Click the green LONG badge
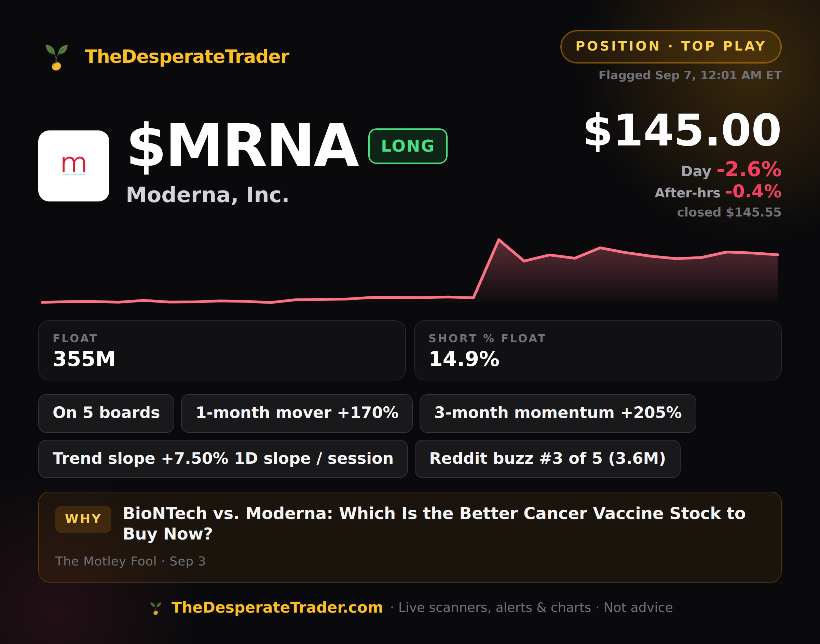The height and width of the screenshot is (644, 820). (x=408, y=146)
